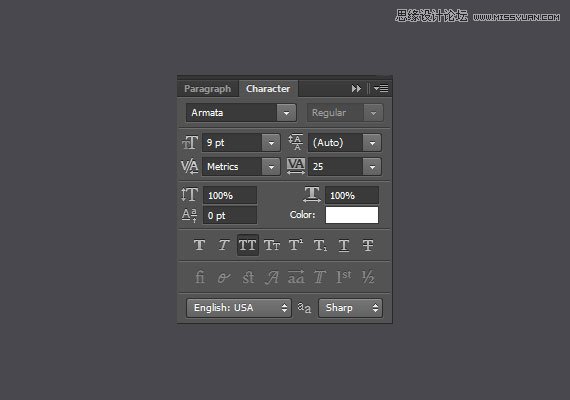Toggle Subscript style
Screen dimensions: 570x400
click(320, 245)
